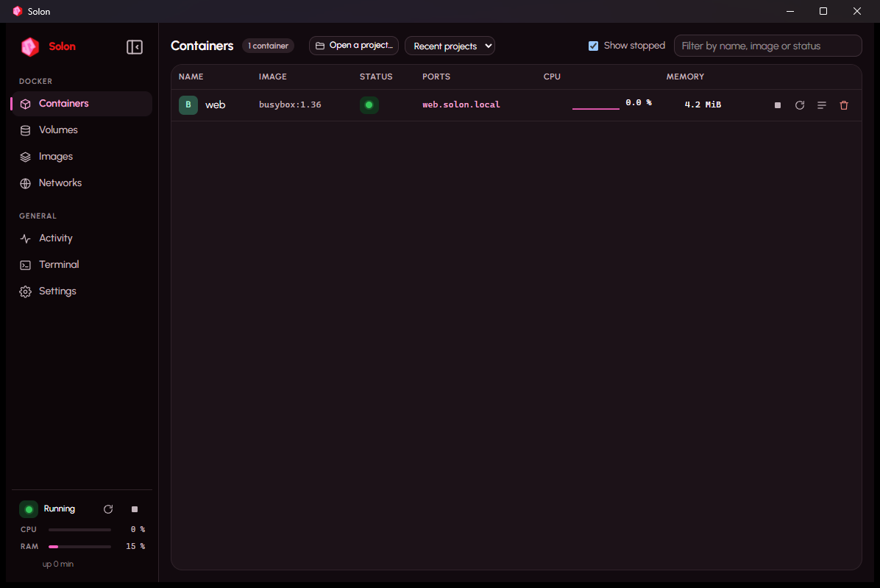Screen dimensions: 880x588
Task: Click the Running engine status indicator
Action: click(29, 509)
